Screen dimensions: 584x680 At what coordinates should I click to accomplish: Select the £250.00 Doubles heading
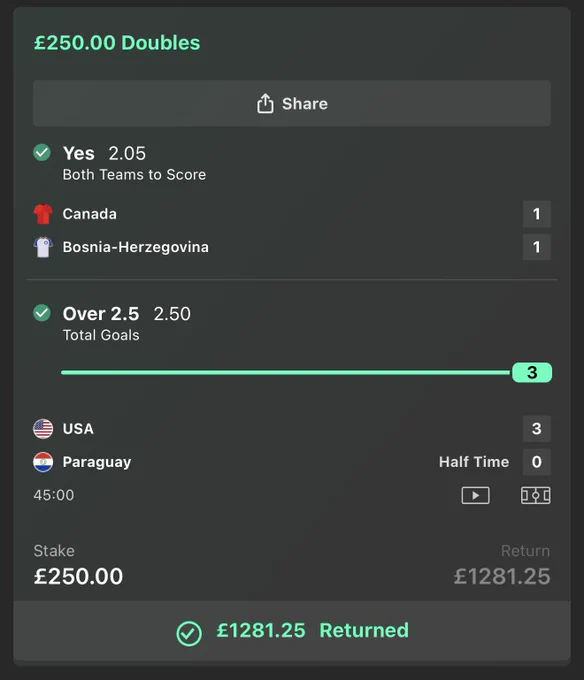pyautogui.click(x=117, y=42)
